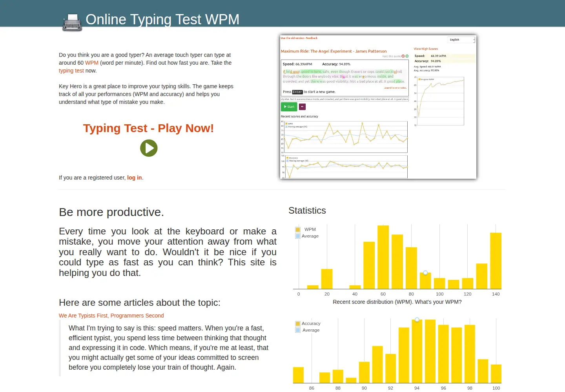Screen dimensions: 565x392
Task: Click the green play button icon
Action: pos(149,148)
